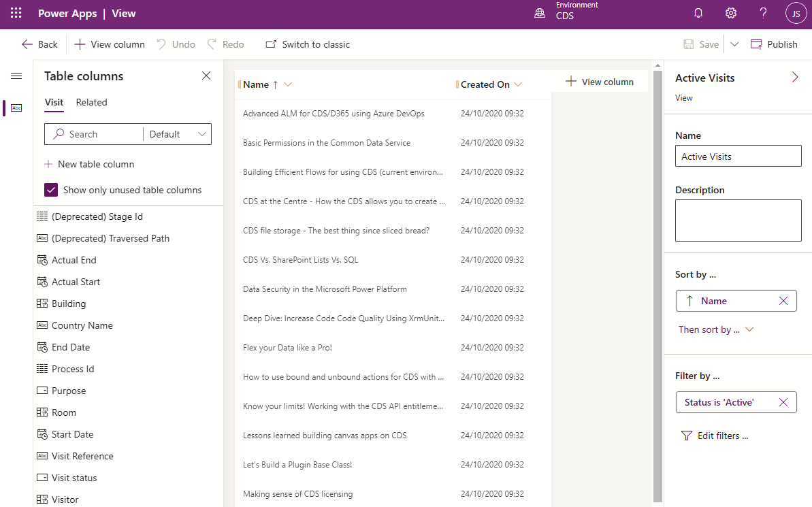Click the Room lookup column icon
The width and height of the screenshot is (812, 507).
(42, 412)
